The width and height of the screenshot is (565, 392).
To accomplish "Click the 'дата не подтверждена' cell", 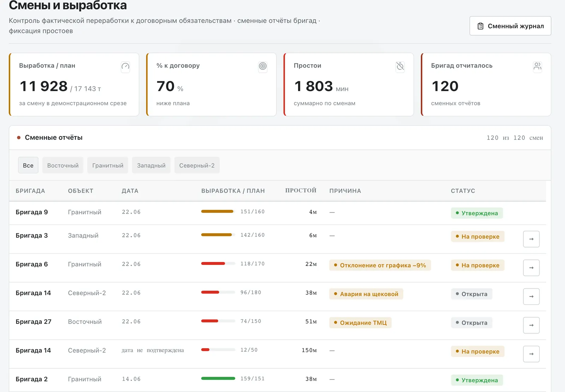I will pyautogui.click(x=153, y=350).
